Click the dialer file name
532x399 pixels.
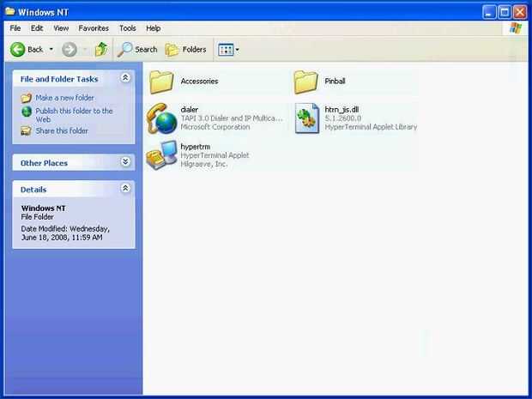[x=190, y=110]
